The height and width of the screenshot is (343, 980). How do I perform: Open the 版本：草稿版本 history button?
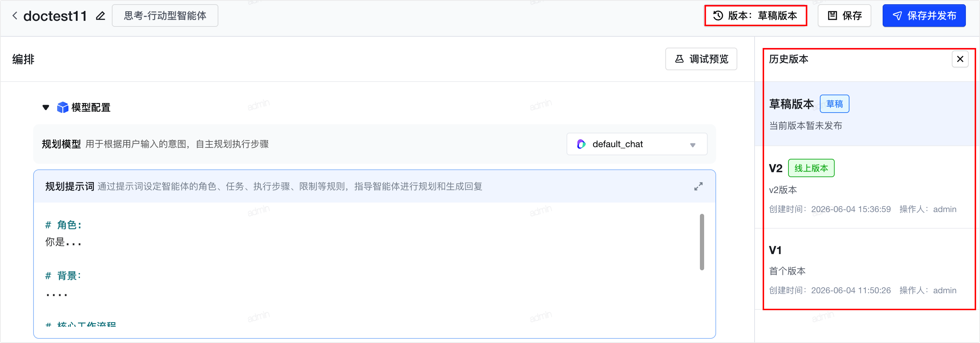[x=756, y=16]
